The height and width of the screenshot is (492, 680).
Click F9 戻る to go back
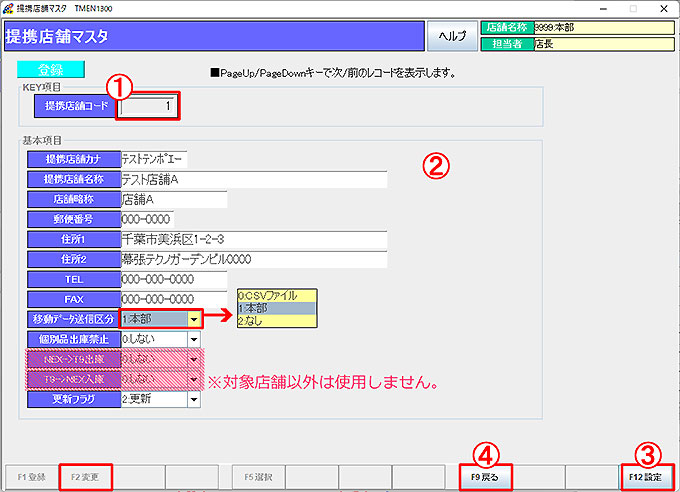(485, 477)
